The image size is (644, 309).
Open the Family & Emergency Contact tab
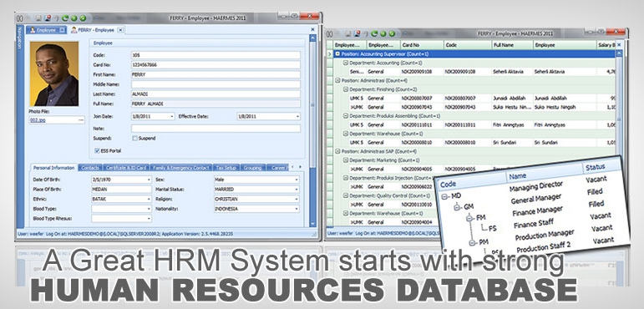[x=181, y=168]
